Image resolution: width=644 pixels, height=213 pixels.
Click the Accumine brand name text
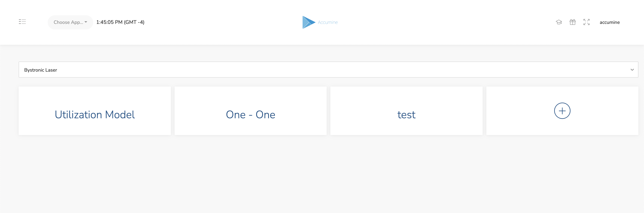pos(328,22)
